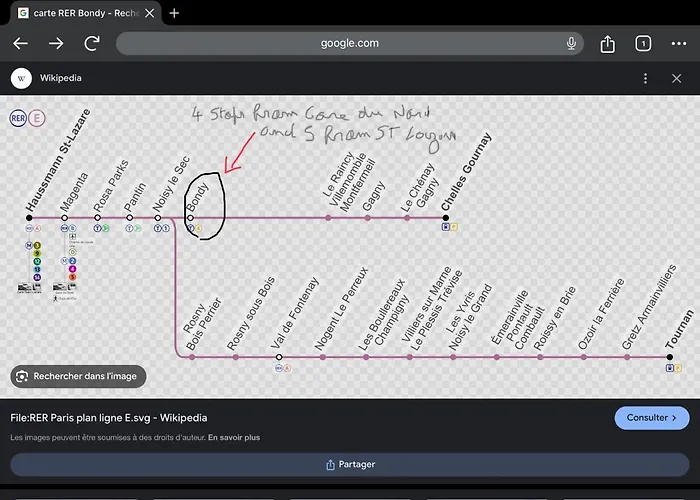The image size is (700, 500).
Task: Click the Bondy station label
Action: click(x=197, y=197)
